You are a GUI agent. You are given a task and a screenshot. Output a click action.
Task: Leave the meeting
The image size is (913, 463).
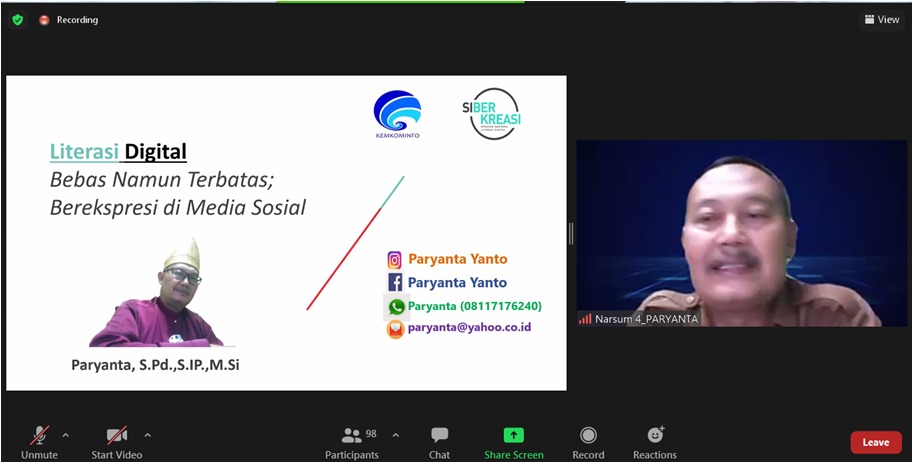tap(876, 443)
